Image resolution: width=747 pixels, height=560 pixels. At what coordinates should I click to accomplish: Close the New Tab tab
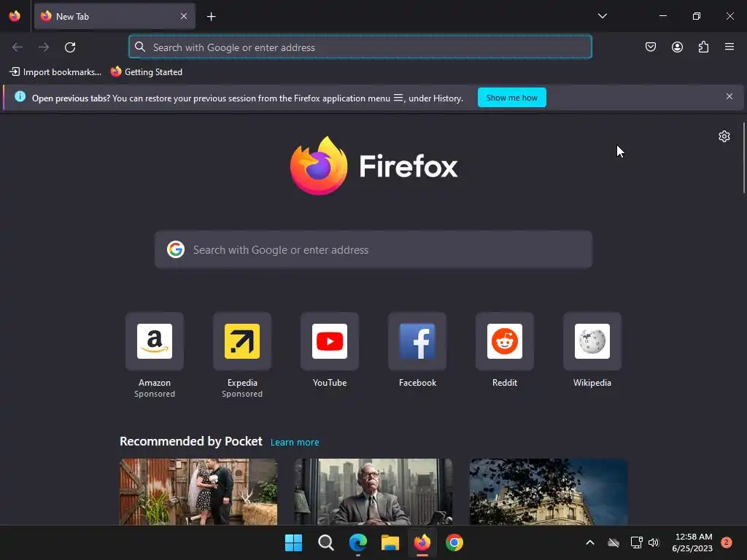pos(183,16)
